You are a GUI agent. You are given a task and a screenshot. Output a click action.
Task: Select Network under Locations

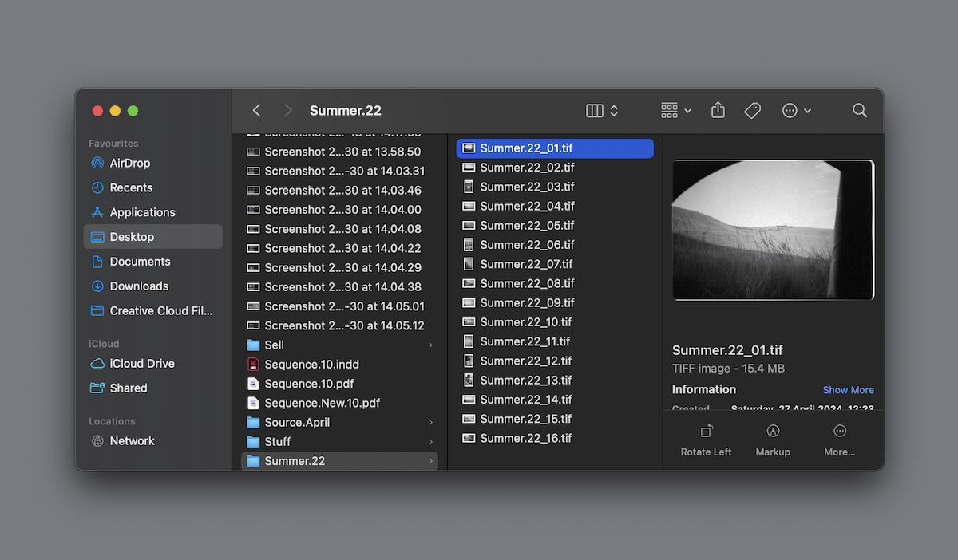coord(133,440)
